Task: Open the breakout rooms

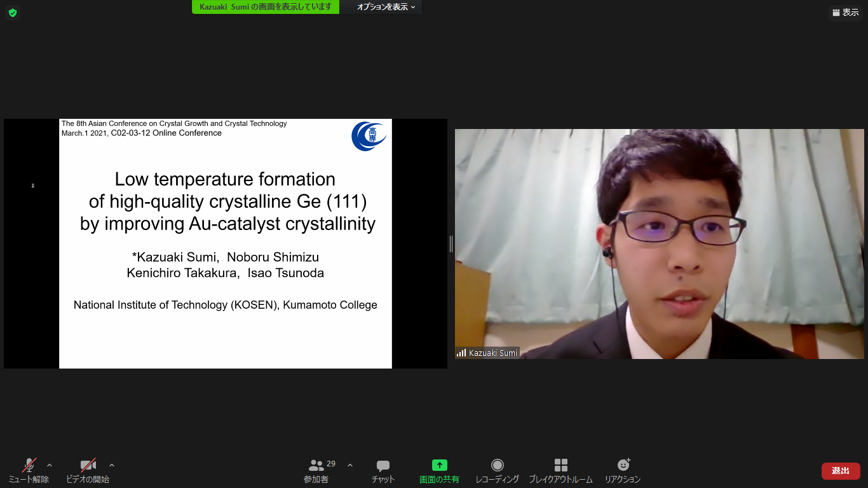Action: coord(560,470)
